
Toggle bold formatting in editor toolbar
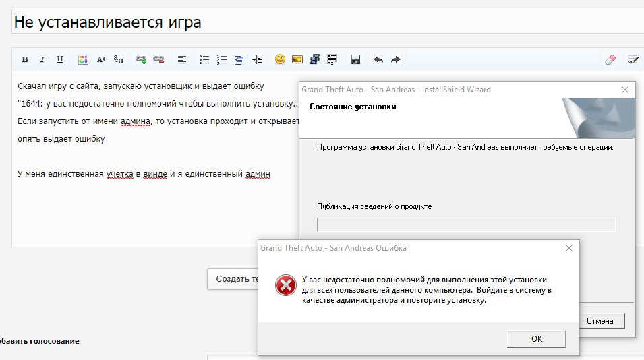click(x=25, y=59)
